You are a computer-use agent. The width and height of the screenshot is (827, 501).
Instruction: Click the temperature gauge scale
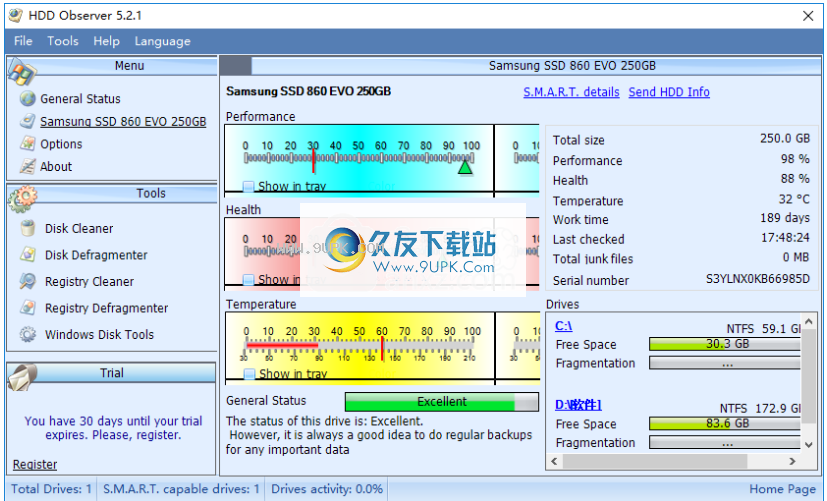coord(359,344)
